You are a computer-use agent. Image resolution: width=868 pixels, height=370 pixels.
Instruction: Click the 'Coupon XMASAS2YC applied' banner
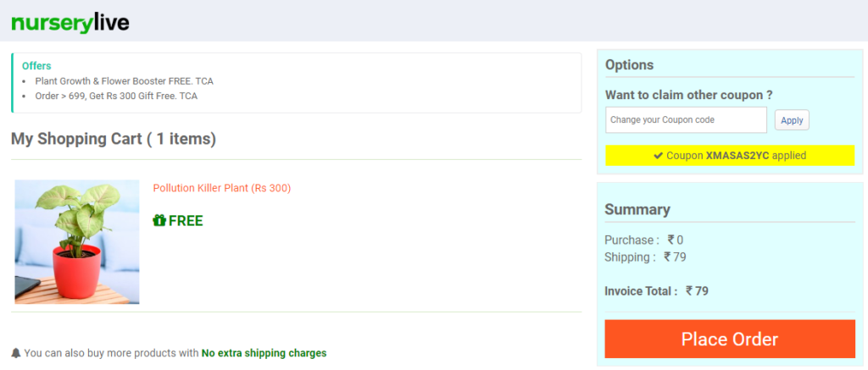[x=730, y=156]
